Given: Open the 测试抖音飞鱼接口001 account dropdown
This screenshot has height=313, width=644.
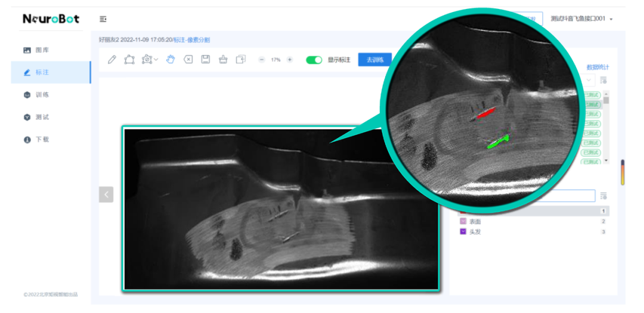Looking at the screenshot, I should coord(581,19).
